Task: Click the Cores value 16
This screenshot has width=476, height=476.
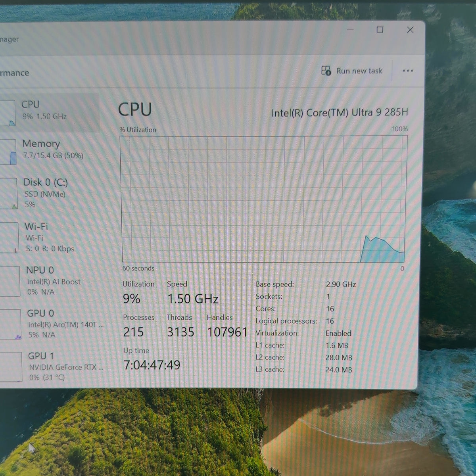Action: click(330, 309)
